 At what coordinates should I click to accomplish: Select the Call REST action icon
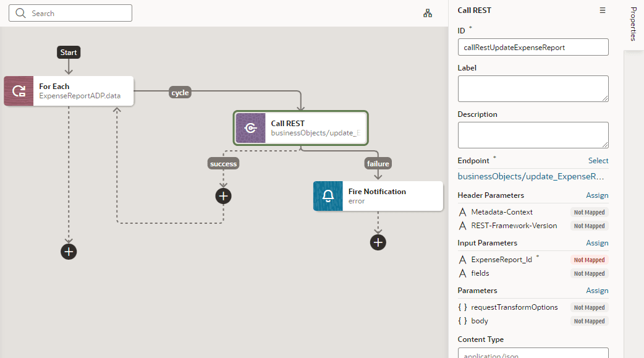250,128
